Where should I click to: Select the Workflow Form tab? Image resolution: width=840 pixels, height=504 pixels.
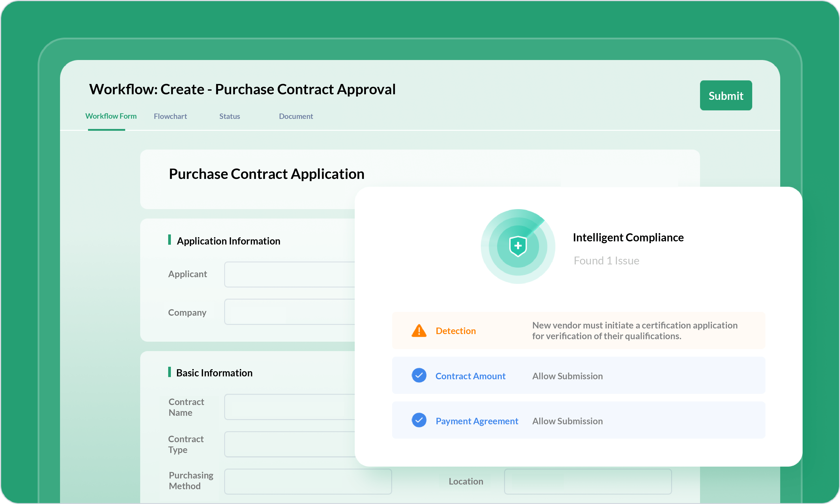tap(111, 116)
